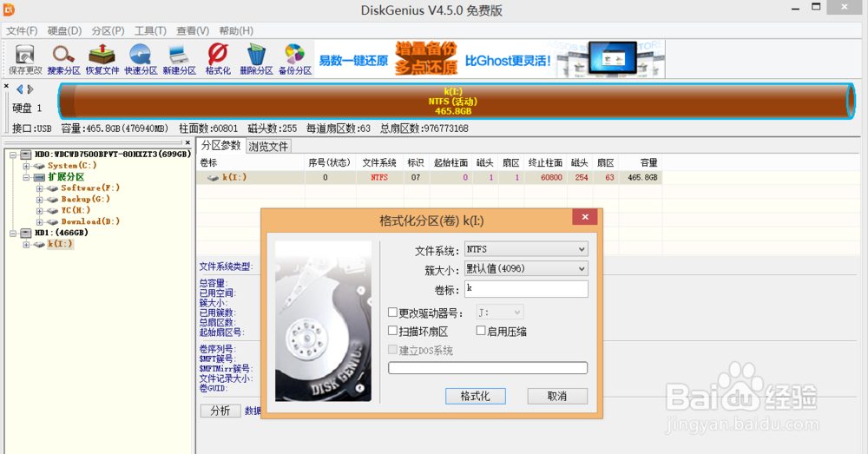Screen dimensions: 868x454
Task: Open the Cluster Size (簇大小) dropdown
Action: point(526,269)
